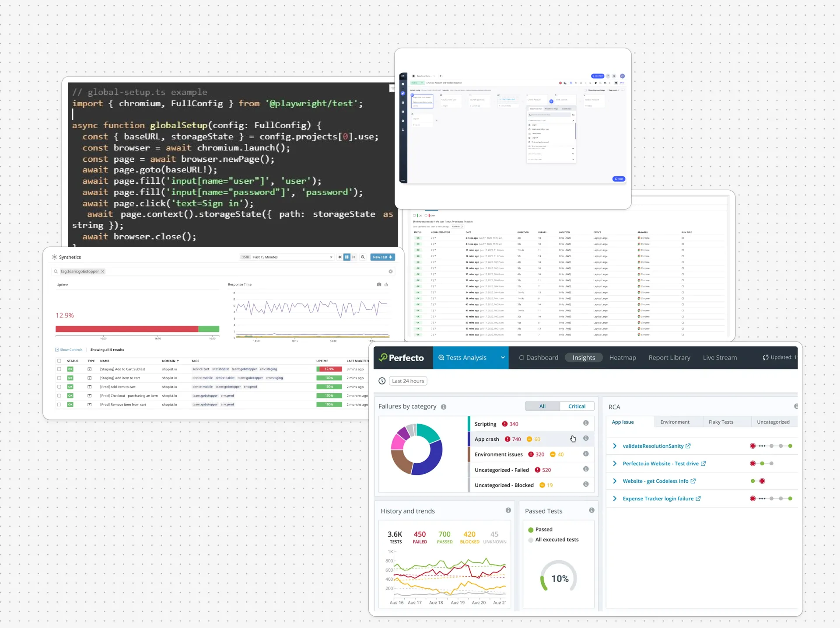Screen dimensions: 840x628
Task: Open the Report Library tab
Action: (x=669, y=358)
